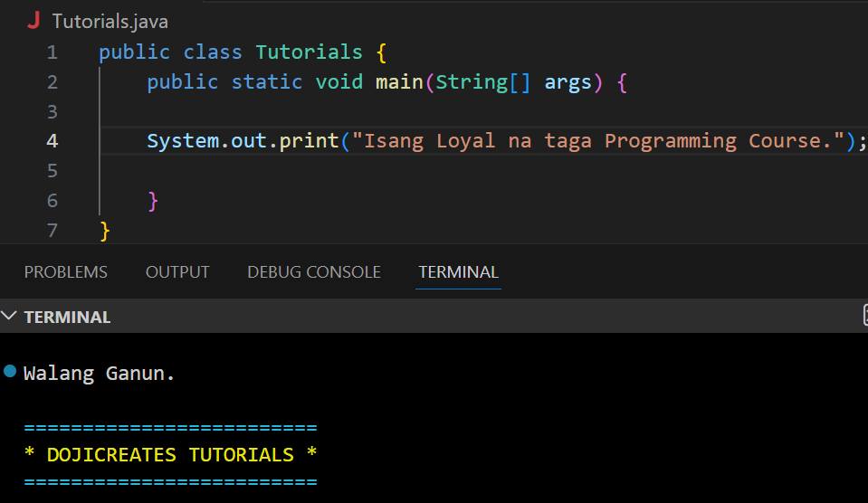Click the "Walang Ganun." terminal output

(99, 374)
